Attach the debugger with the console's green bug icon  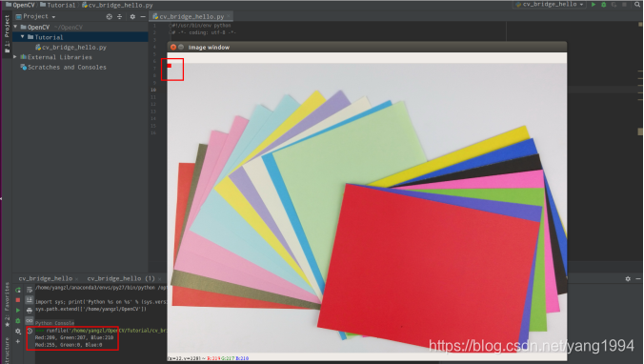click(x=18, y=320)
